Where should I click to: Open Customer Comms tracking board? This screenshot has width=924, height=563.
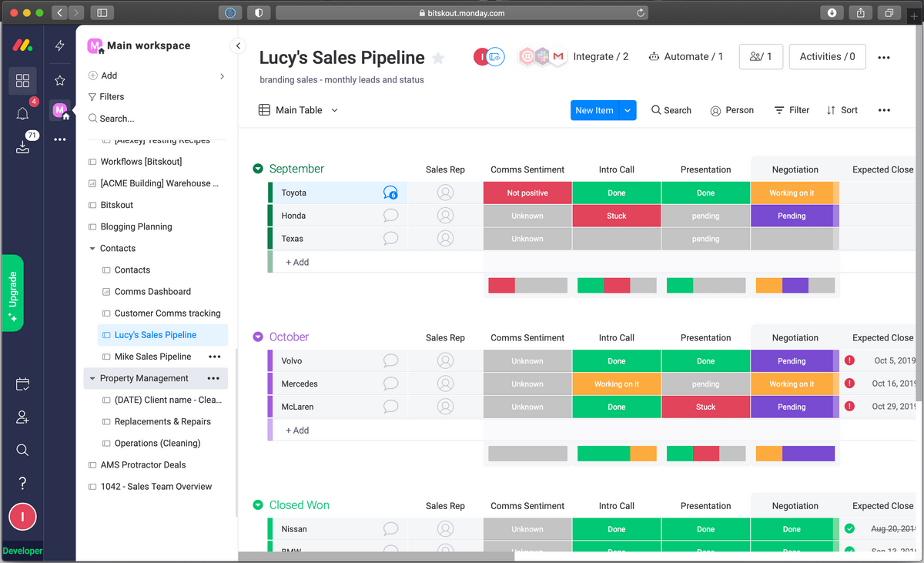(x=167, y=313)
